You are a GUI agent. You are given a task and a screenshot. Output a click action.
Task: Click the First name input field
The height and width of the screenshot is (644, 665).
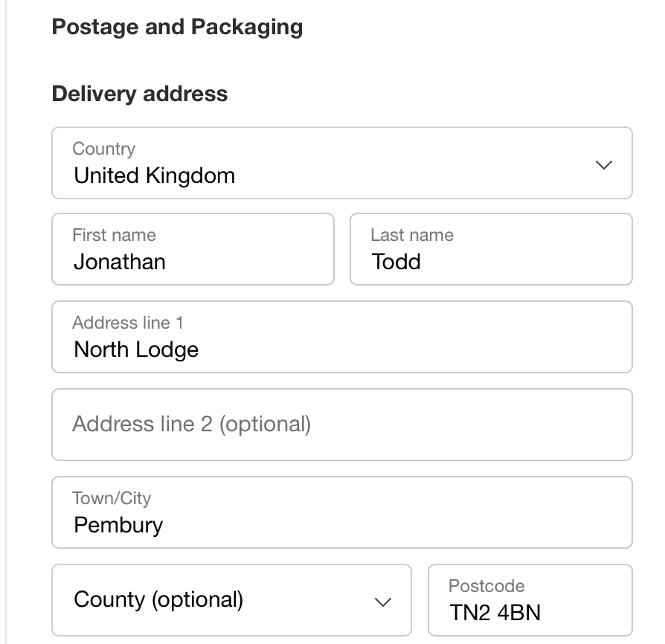[193, 249]
